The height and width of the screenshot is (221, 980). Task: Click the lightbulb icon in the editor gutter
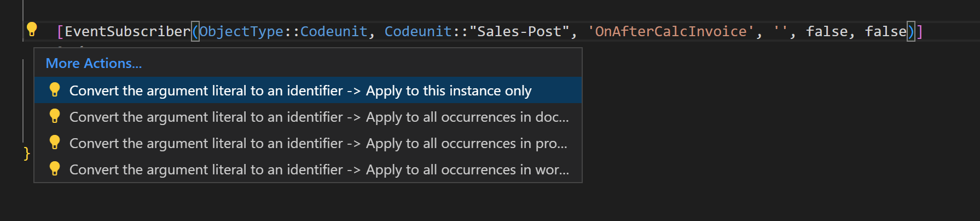(32, 29)
